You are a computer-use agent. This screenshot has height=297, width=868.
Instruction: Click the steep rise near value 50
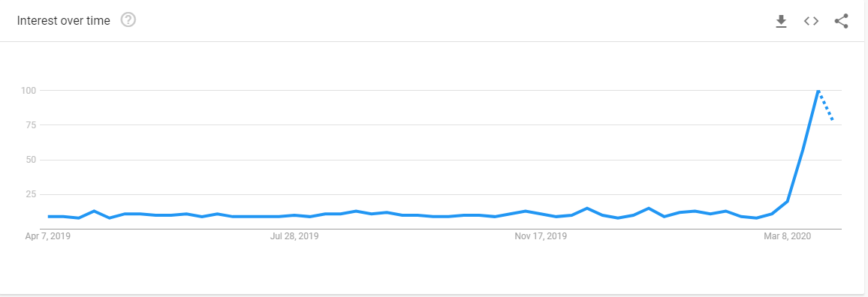point(802,149)
